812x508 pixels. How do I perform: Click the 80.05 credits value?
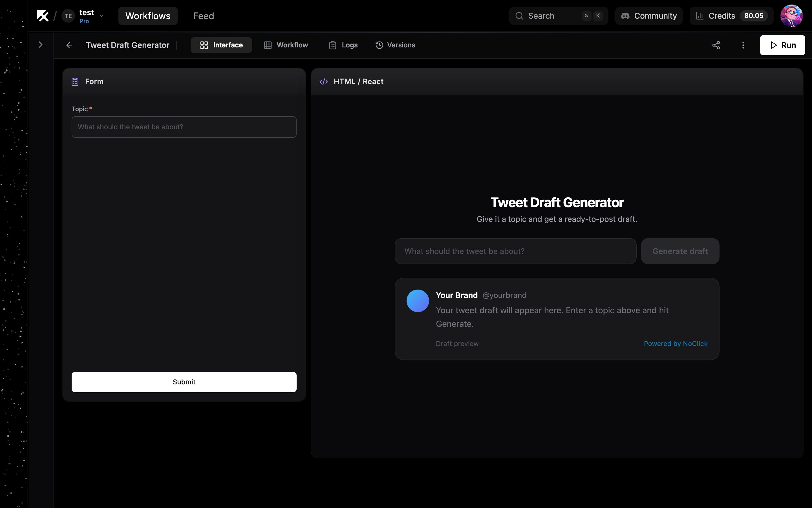(x=754, y=16)
